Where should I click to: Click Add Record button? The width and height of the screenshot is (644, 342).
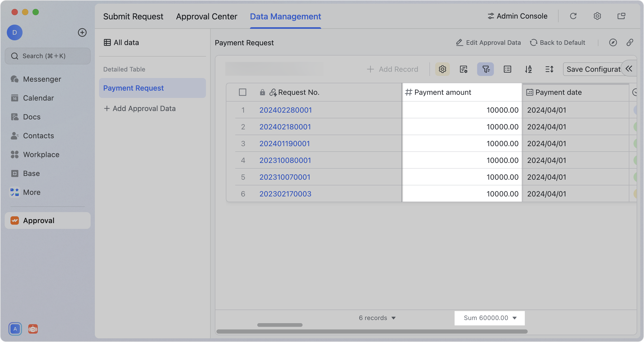392,69
